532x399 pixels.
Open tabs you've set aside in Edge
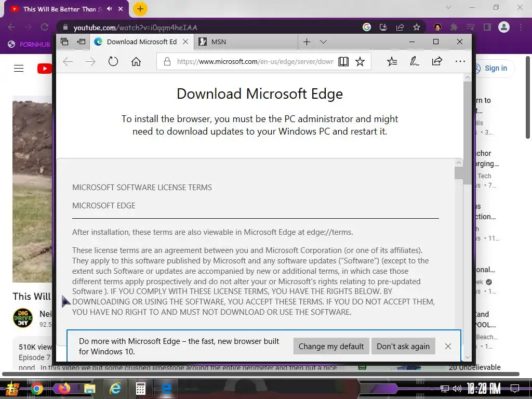[x=64, y=42]
